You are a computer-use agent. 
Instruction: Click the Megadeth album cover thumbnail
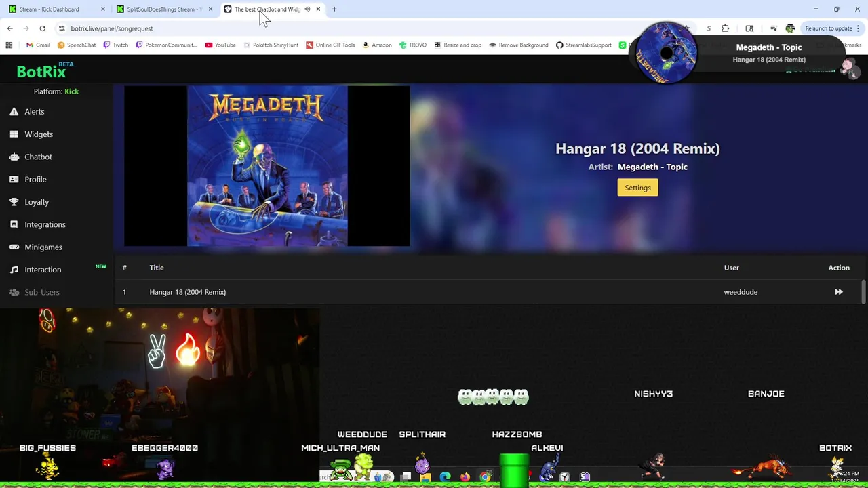coord(267,166)
